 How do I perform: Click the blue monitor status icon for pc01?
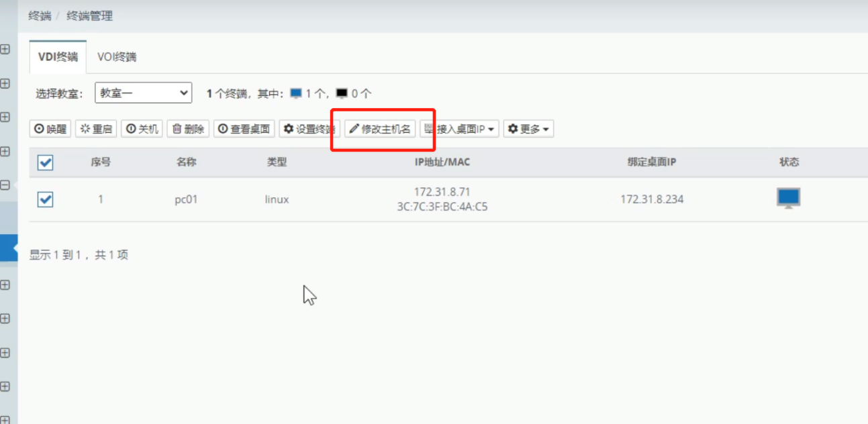click(788, 198)
